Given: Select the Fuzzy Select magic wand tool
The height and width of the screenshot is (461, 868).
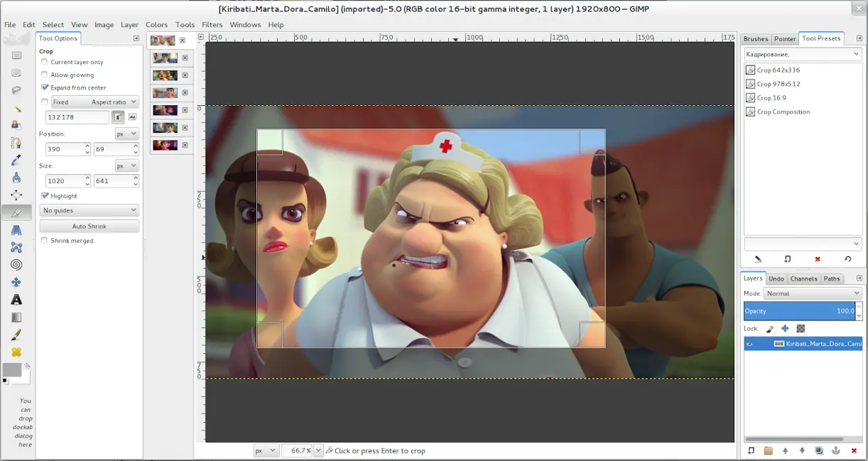Looking at the screenshot, I should (x=16, y=108).
